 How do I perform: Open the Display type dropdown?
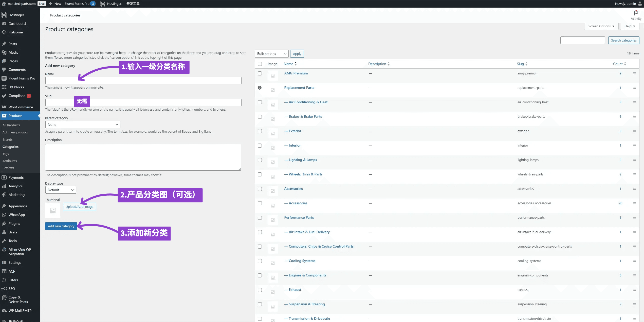click(61, 190)
